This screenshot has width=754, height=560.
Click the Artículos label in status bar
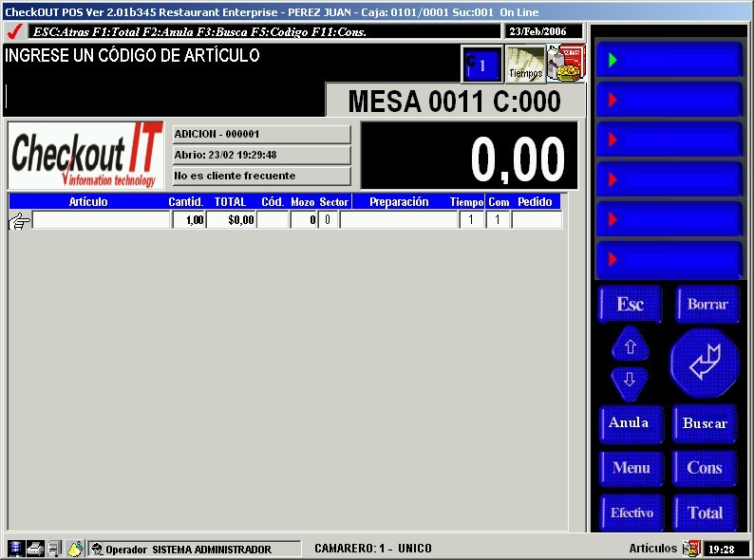pos(653,549)
